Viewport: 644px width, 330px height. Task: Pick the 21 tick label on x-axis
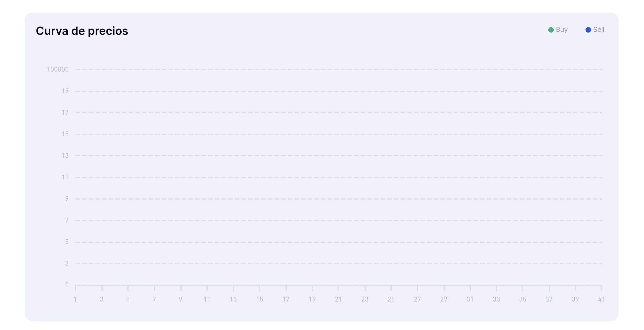338,299
